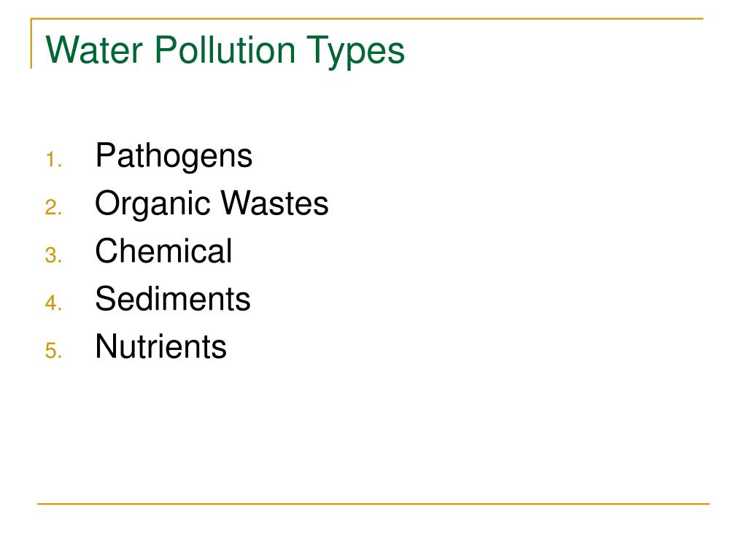This screenshot has height=560, width=747.
Task: Click the Sediments list item
Action: point(172,298)
